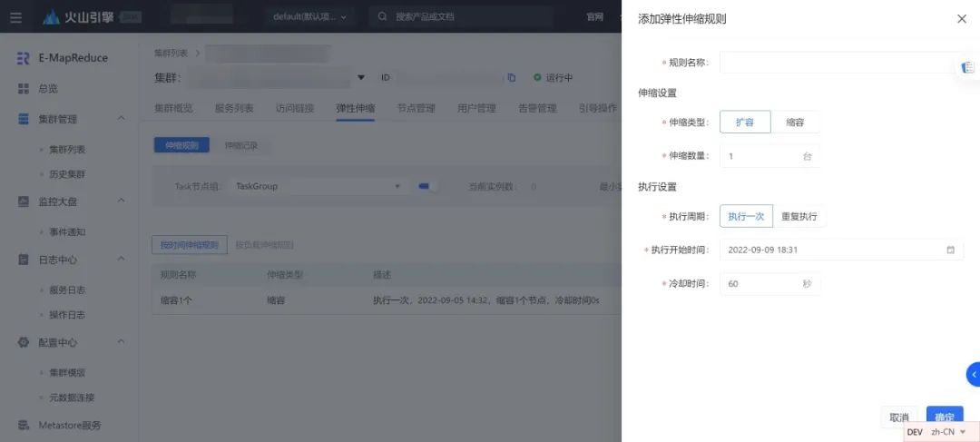The height and width of the screenshot is (442, 980).
Task: Select 按负载伸缩规则 option
Action: tap(264, 245)
